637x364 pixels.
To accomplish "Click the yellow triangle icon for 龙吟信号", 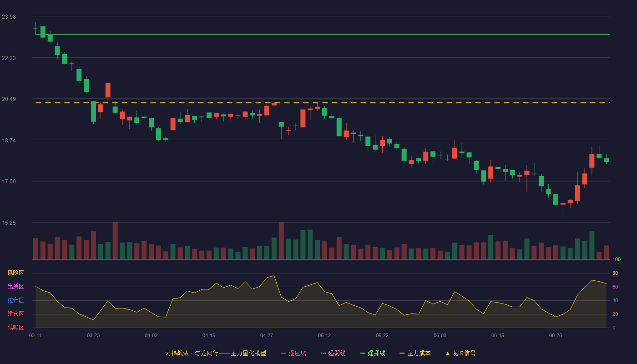I will point(448,353).
